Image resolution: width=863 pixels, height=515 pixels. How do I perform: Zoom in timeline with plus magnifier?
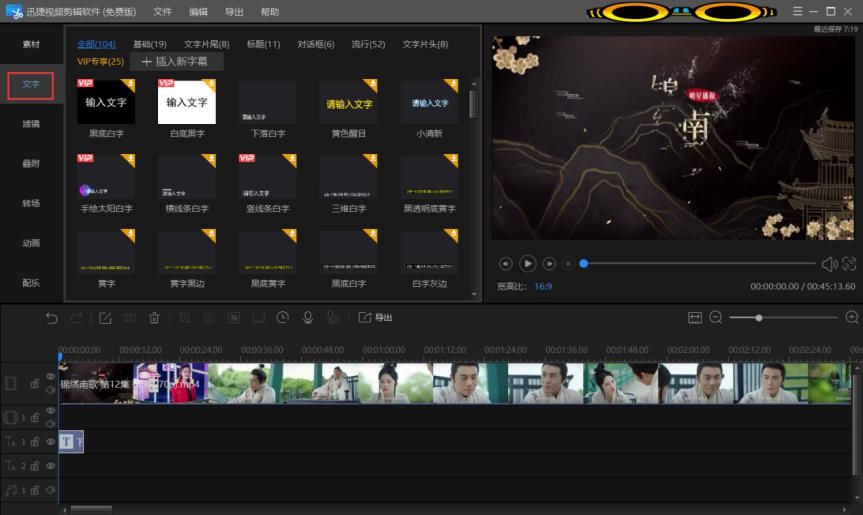851,317
